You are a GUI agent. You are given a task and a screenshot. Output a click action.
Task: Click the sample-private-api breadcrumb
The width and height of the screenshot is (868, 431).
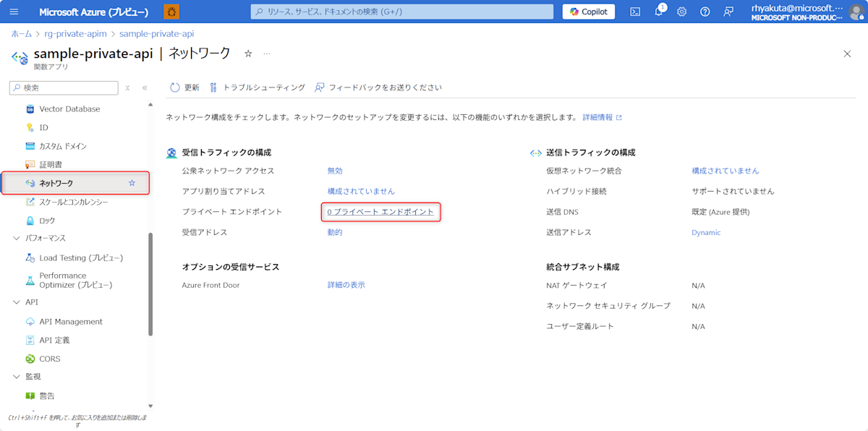coord(156,34)
